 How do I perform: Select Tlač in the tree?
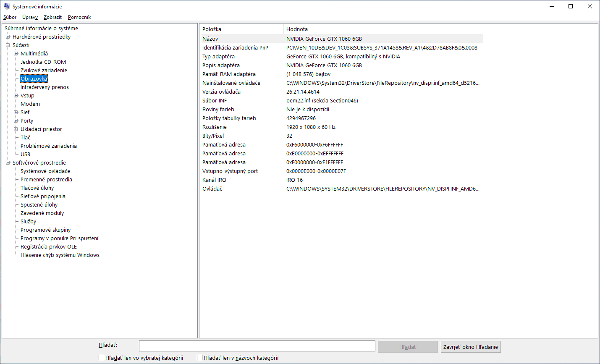point(26,137)
